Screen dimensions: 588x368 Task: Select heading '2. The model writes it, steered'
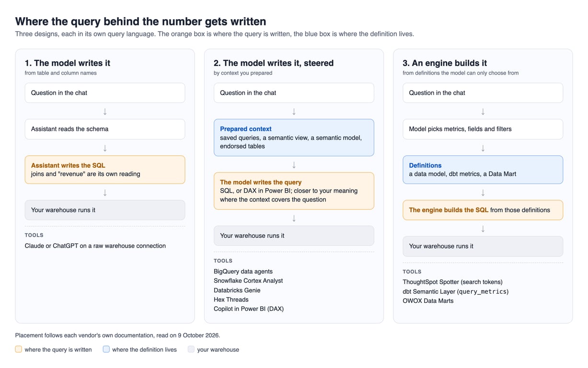coord(274,63)
